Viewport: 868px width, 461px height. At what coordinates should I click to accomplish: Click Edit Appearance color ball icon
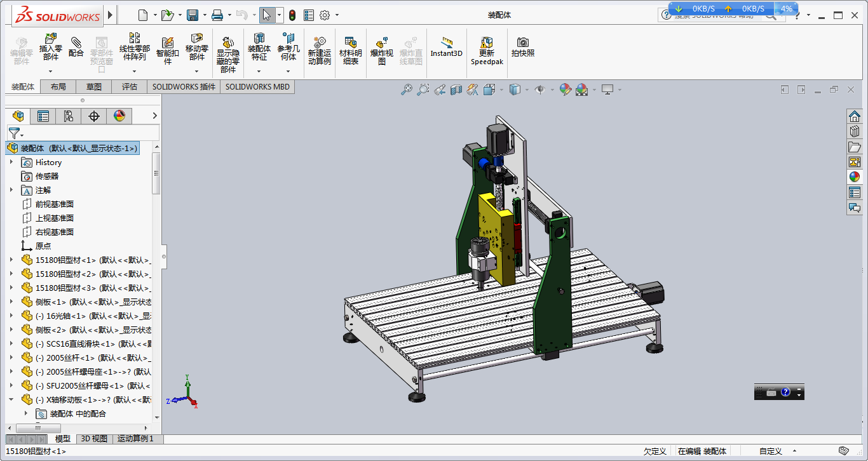click(565, 90)
